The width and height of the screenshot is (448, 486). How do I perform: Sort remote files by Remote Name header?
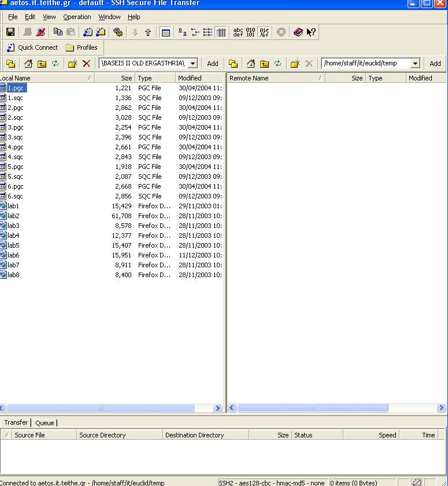point(276,78)
